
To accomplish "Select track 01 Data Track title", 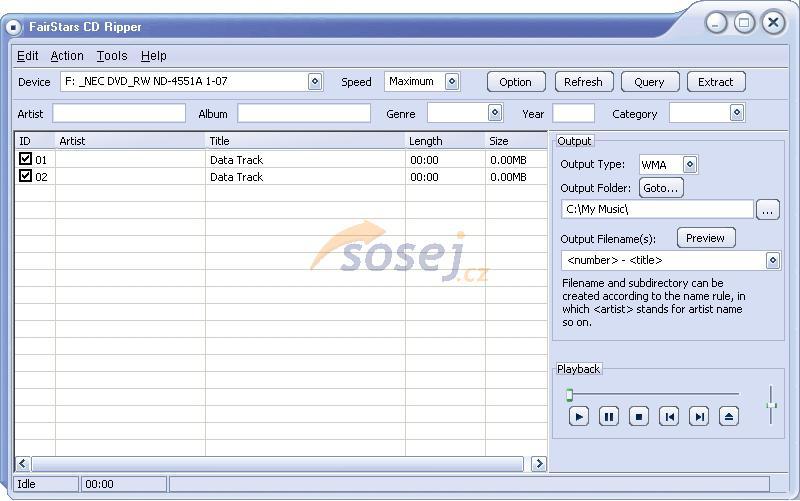I will pyautogui.click(x=236, y=160).
